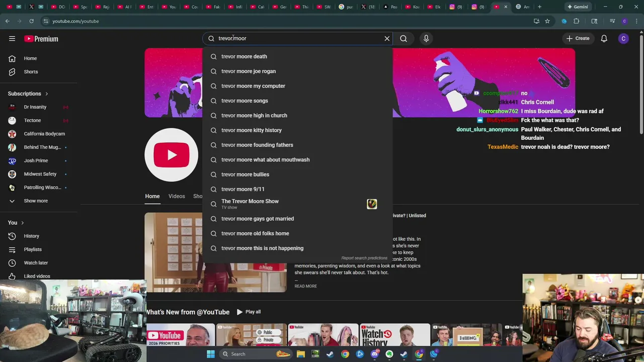
Task: Go back with the browser back arrow
Action: [x=7, y=21]
